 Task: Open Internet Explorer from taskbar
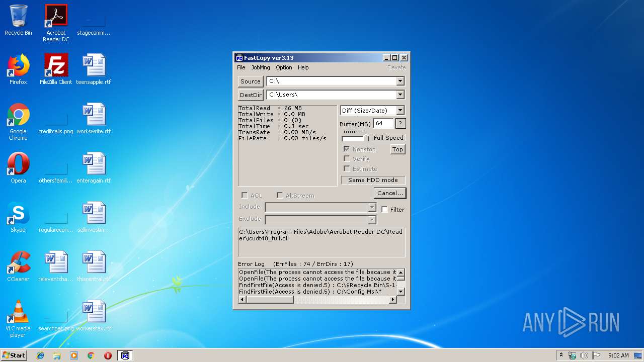(x=40, y=355)
